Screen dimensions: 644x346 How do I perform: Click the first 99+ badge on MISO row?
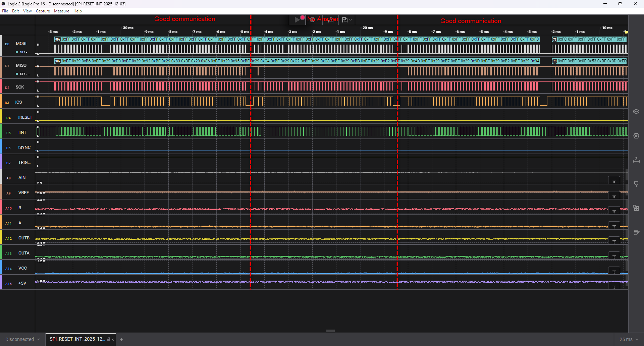(x=58, y=61)
